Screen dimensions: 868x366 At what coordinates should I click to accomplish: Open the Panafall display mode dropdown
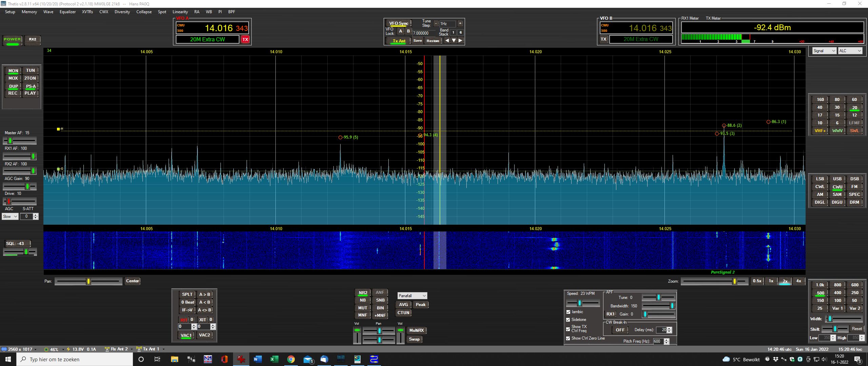tap(412, 296)
